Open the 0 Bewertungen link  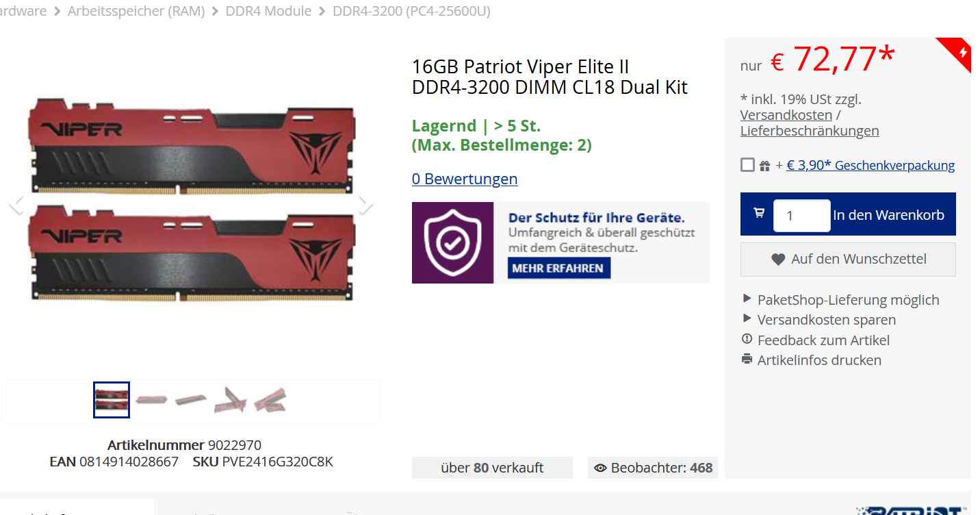(x=465, y=179)
